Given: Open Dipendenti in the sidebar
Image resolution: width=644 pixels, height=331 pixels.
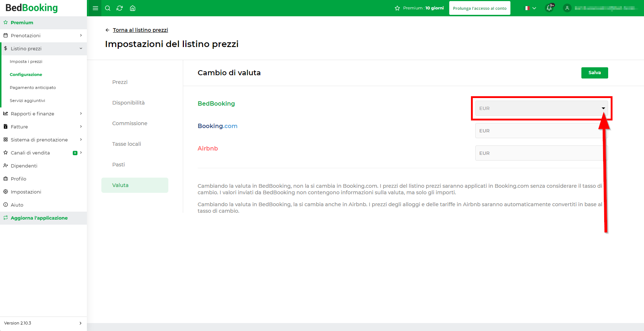Looking at the screenshot, I should 43,166.
